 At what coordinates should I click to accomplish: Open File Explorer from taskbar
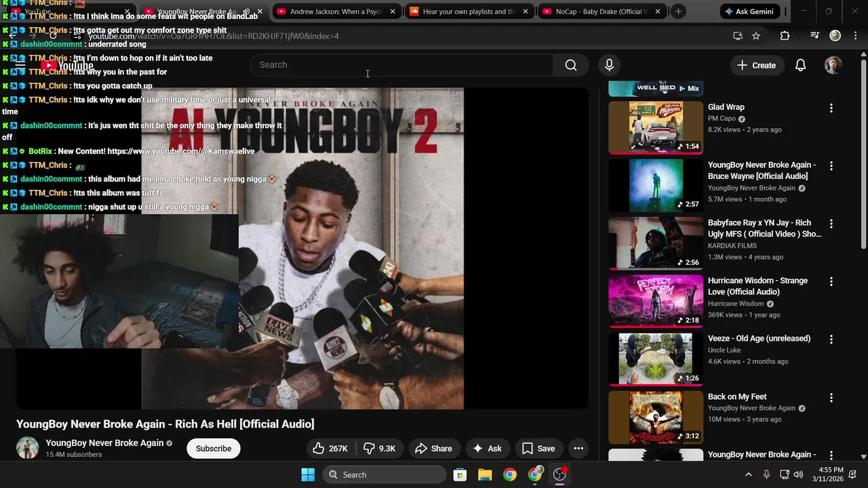485,474
